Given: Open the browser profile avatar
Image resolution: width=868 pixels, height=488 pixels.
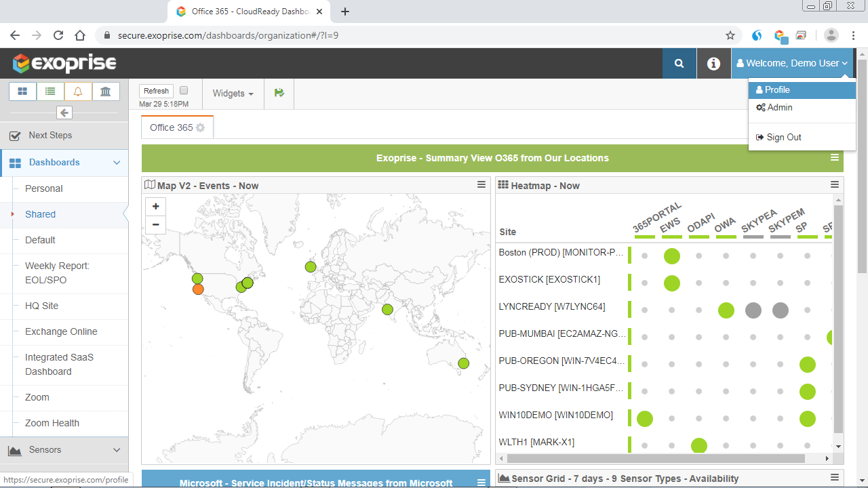Looking at the screenshot, I should [831, 35].
